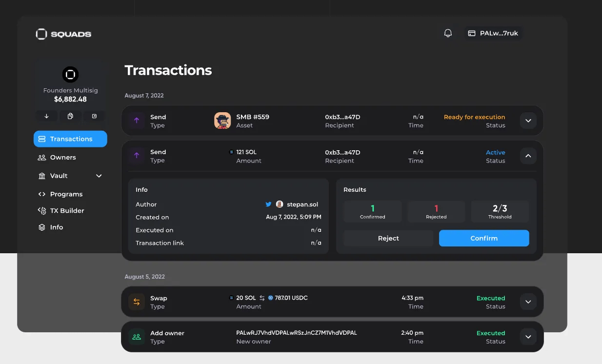Click the Twitter icon next to stepan.sol
Viewport: 602px width, 364px height.
tap(268, 204)
